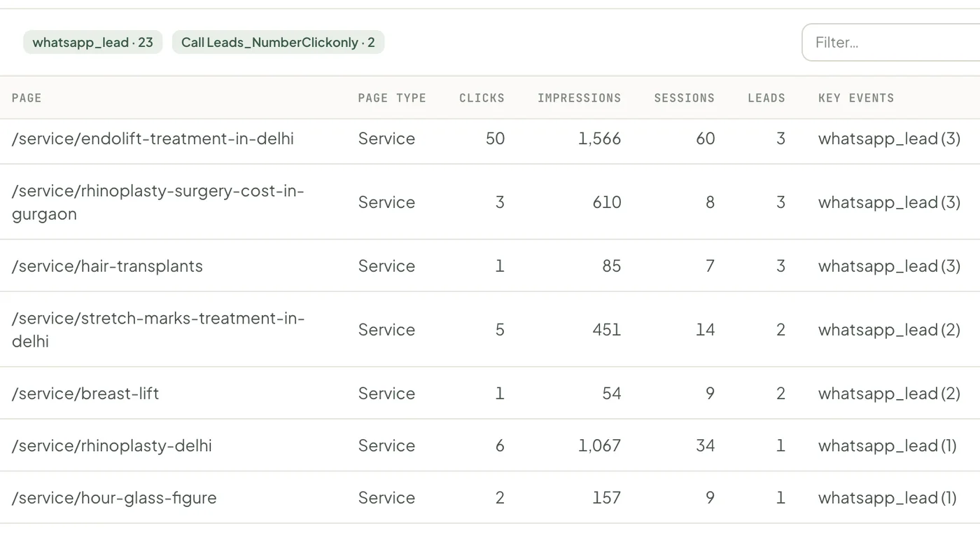
Task: Select /service/breast-lift page entry
Action: 85,394
